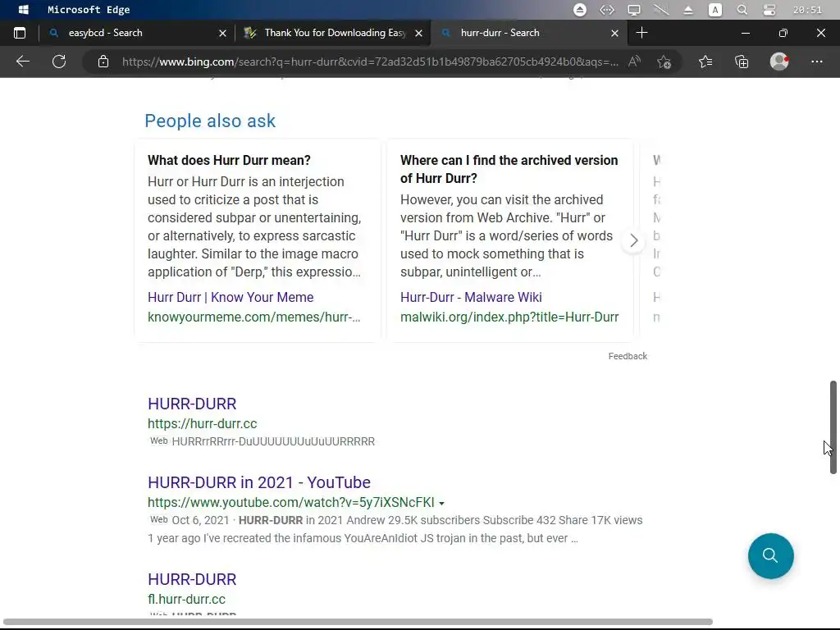Open the knowyourmeme.com/memes/hurr URL link
Viewport: 840px width, 630px height.
pyautogui.click(x=254, y=317)
